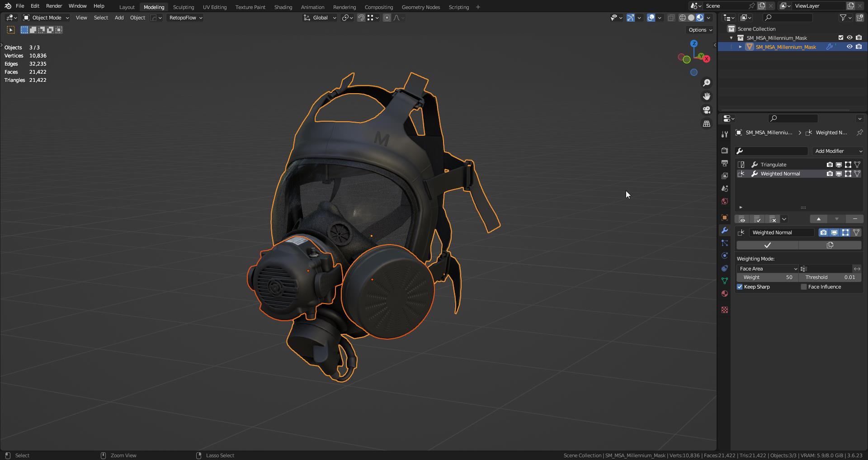868x460 pixels.
Task: Open the Modifier properties wrench tab
Action: pos(725,230)
